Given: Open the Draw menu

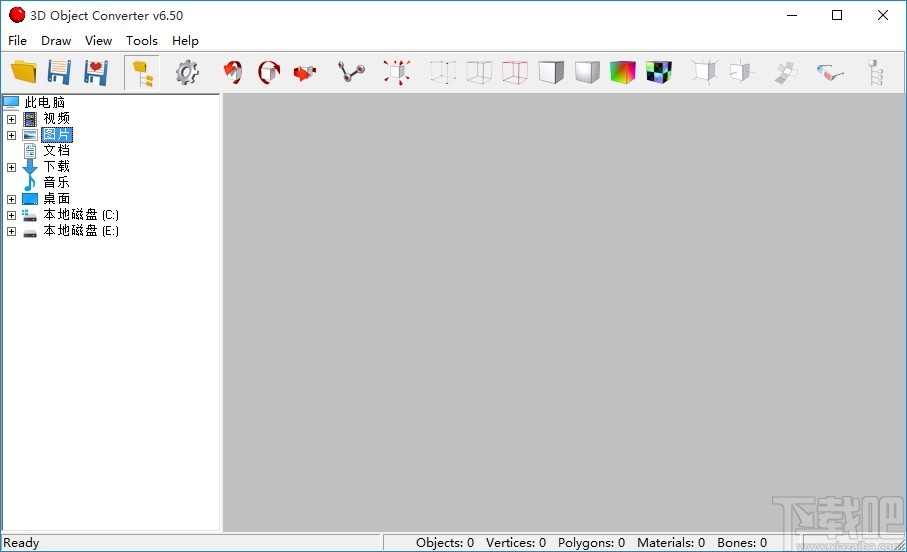Looking at the screenshot, I should pos(56,41).
